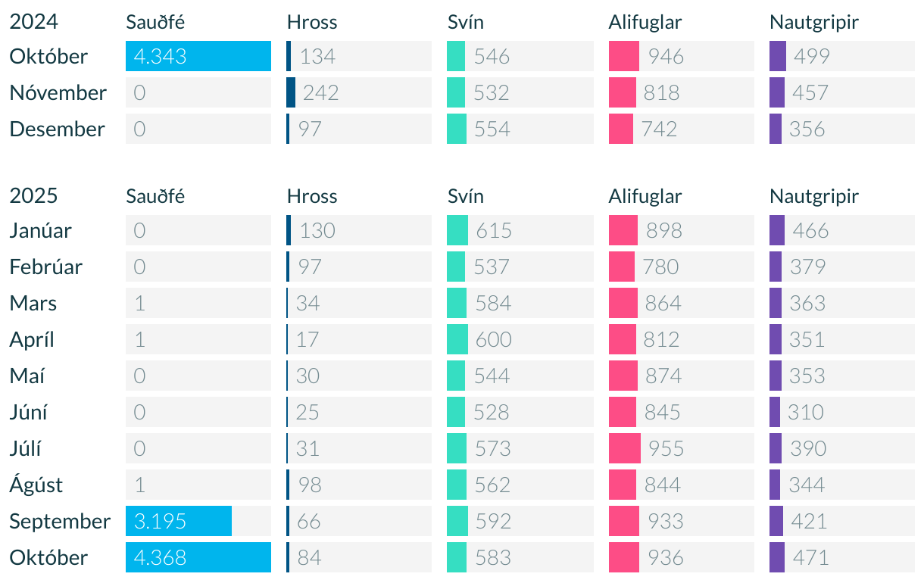Select the Nautgripir value 499 for Október 2024

click(811, 56)
